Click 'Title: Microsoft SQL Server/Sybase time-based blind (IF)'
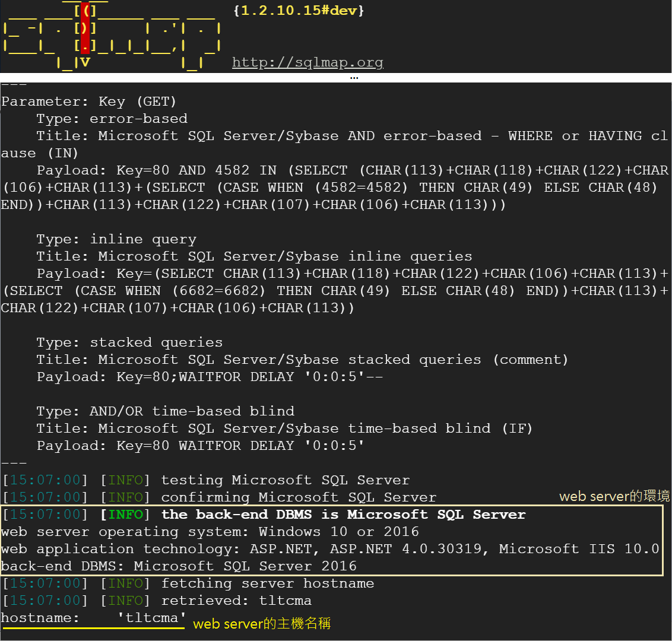Screen dimensions: 672x641 pyautogui.click(x=284, y=429)
